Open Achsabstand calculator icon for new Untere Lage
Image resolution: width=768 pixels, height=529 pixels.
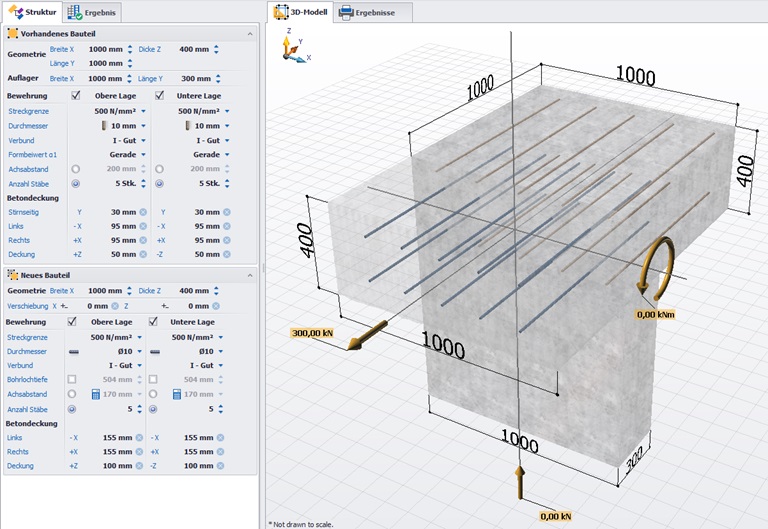[177, 394]
